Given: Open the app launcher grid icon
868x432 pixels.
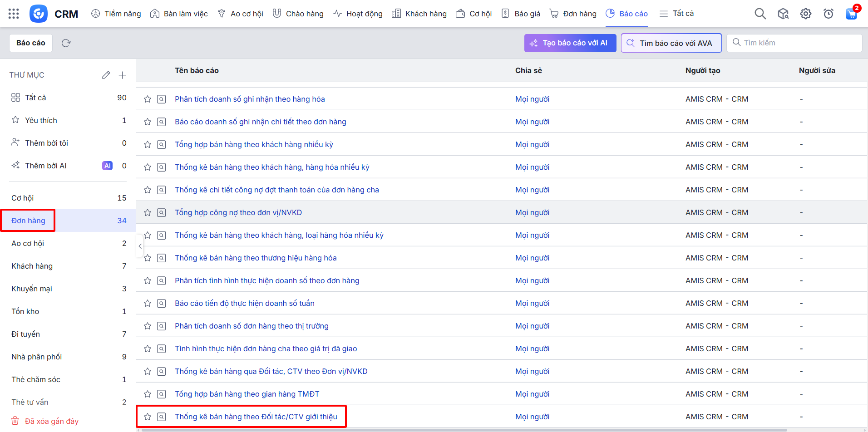Looking at the screenshot, I should 14,14.
